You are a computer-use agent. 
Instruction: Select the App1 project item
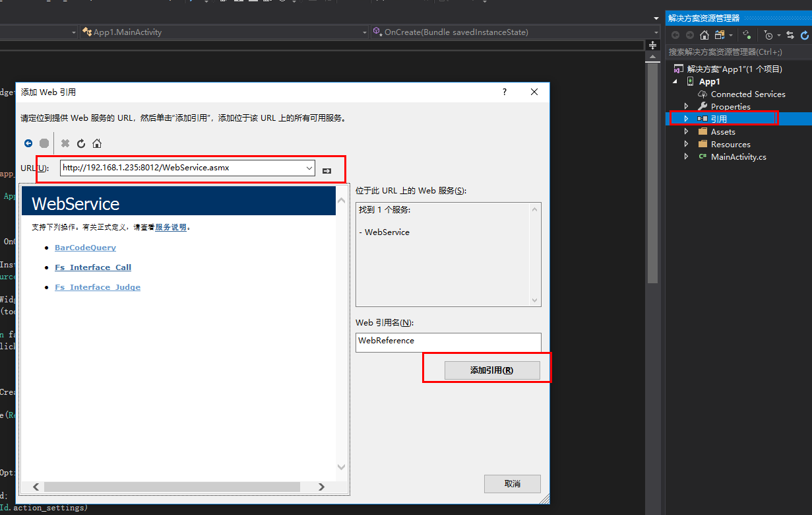coord(709,82)
